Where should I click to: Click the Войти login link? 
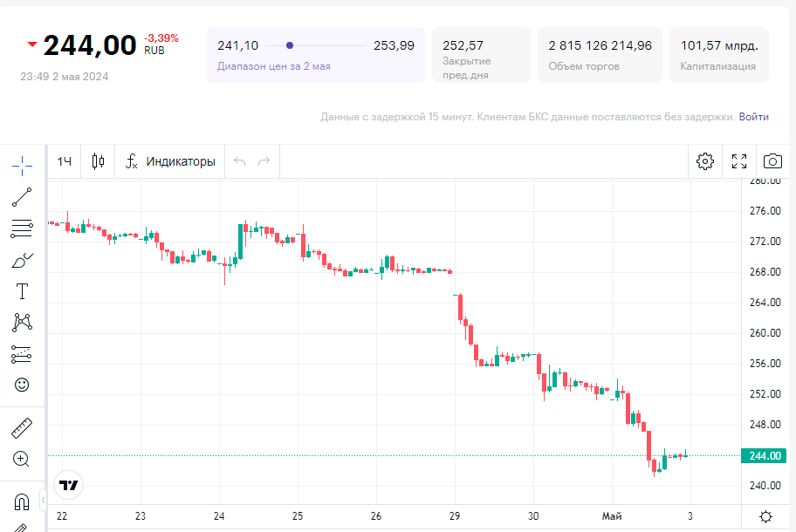[x=754, y=117]
